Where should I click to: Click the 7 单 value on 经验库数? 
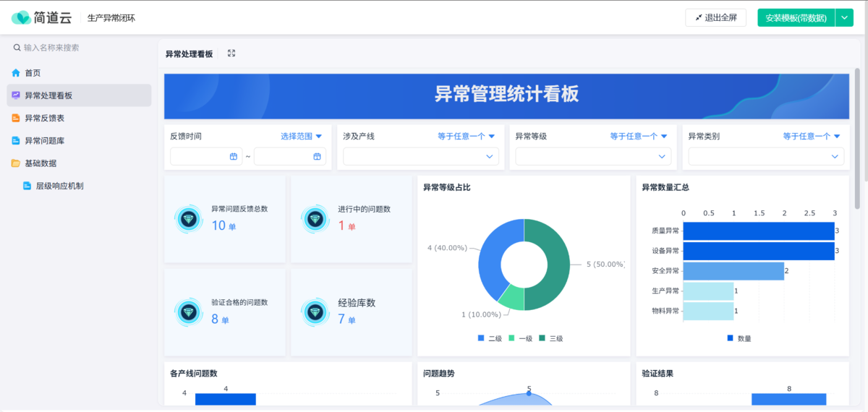tap(346, 319)
